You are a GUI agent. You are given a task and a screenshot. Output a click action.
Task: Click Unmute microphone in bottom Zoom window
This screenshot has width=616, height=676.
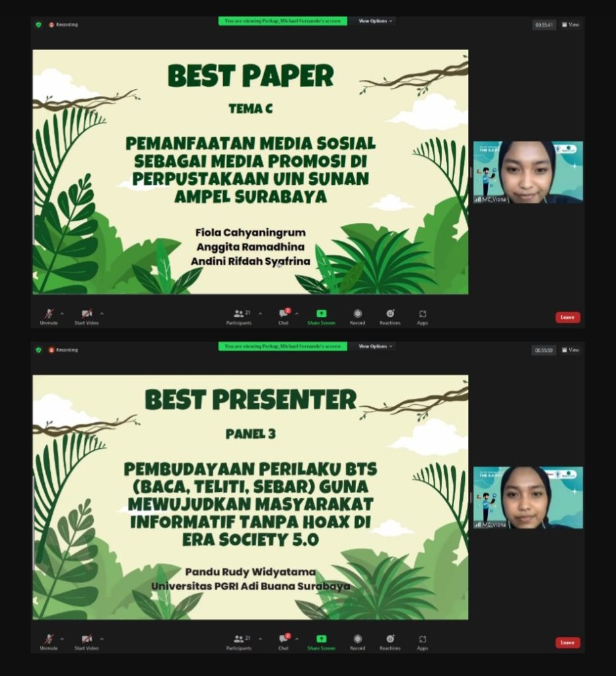coord(49,642)
